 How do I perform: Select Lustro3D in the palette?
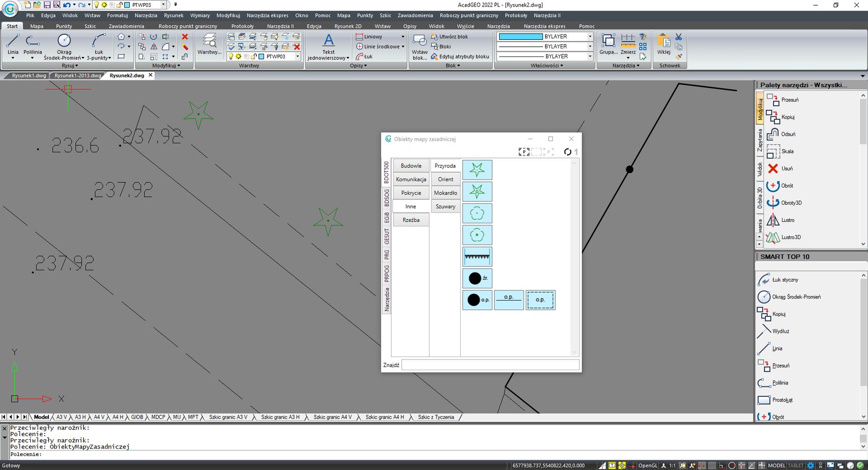click(784, 237)
